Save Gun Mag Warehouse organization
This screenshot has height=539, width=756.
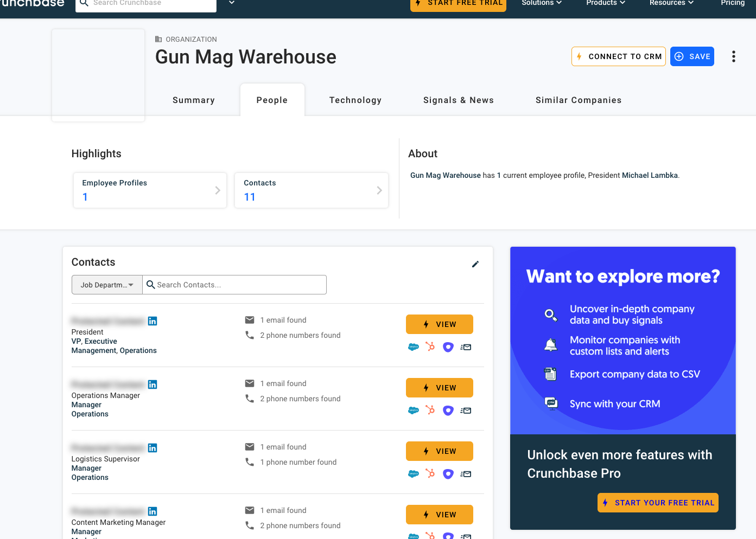click(x=692, y=56)
